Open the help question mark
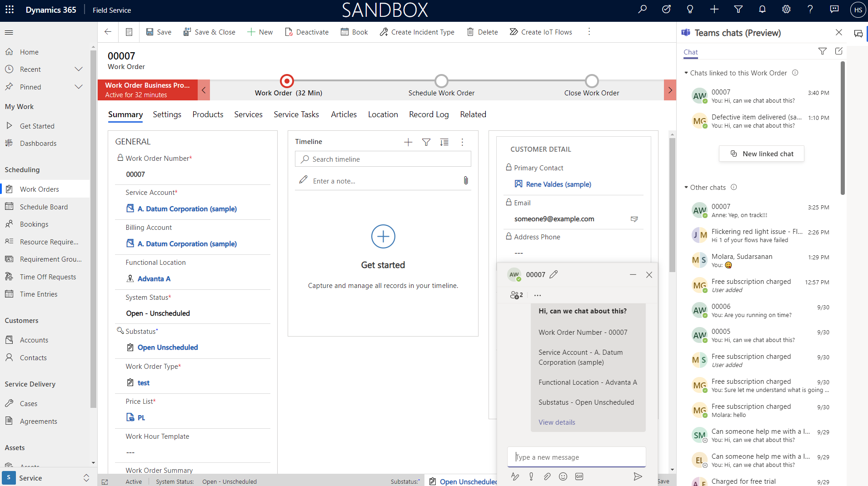This screenshot has width=868, height=486. coord(810,10)
